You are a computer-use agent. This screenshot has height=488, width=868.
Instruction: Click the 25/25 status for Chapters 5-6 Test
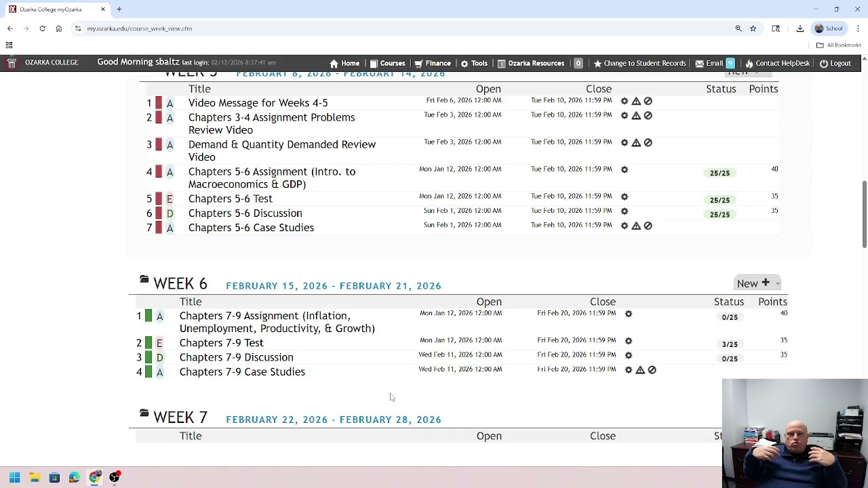719,200
